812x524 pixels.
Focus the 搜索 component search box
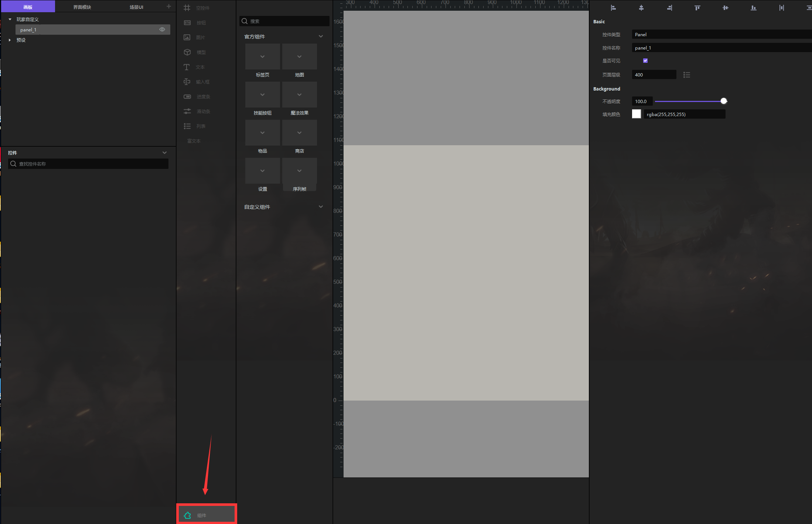tap(284, 21)
